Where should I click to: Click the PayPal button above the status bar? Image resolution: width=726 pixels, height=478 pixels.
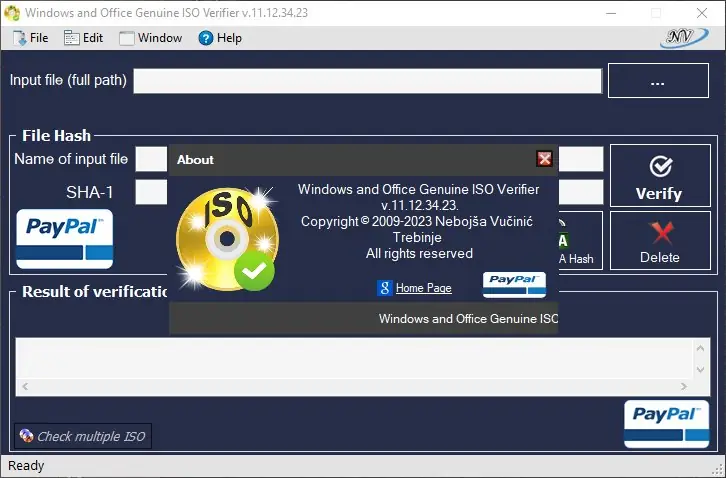(666, 424)
